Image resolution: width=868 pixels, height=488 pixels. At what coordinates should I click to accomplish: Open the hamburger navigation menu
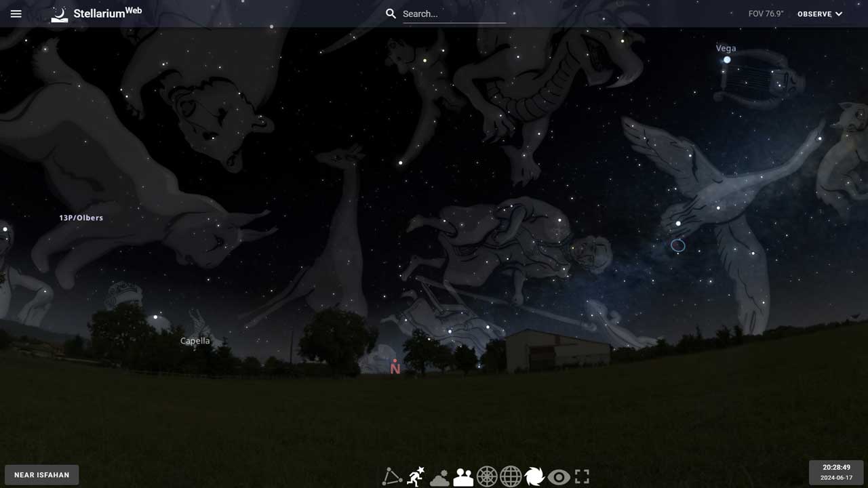[16, 14]
